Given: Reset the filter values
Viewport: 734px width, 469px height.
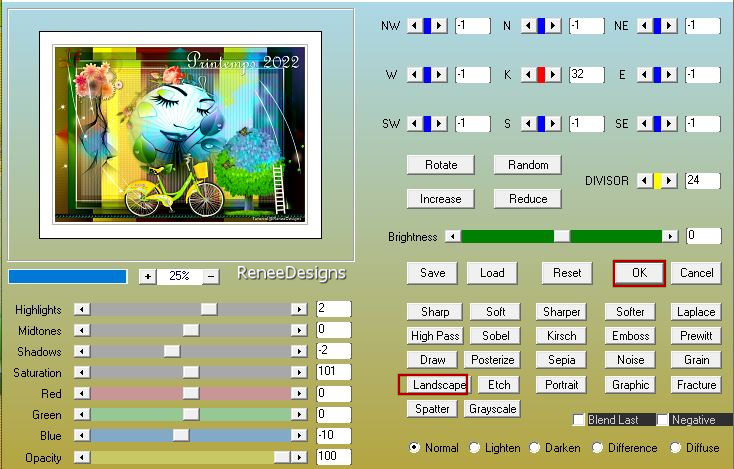Looking at the screenshot, I should (567, 273).
